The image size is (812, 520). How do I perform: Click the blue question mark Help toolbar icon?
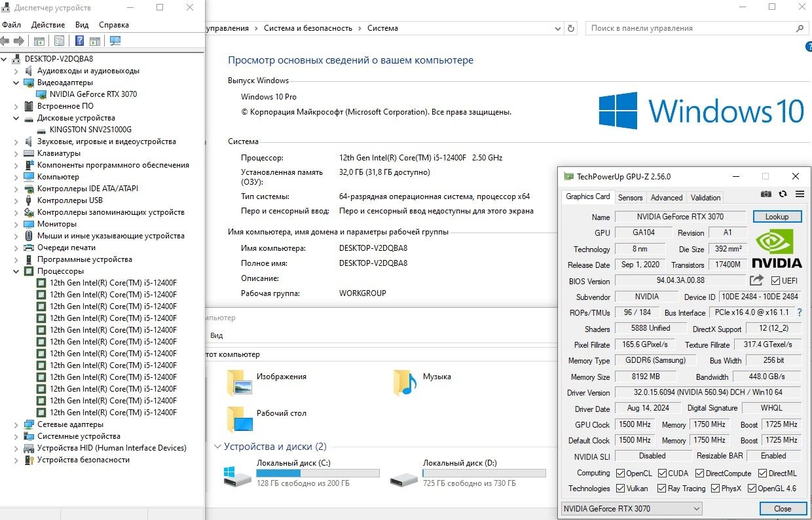click(79, 41)
